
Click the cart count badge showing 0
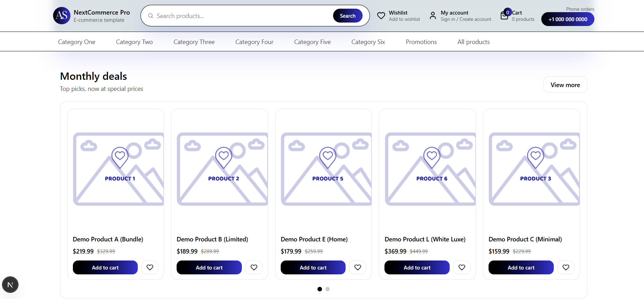point(508,12)
